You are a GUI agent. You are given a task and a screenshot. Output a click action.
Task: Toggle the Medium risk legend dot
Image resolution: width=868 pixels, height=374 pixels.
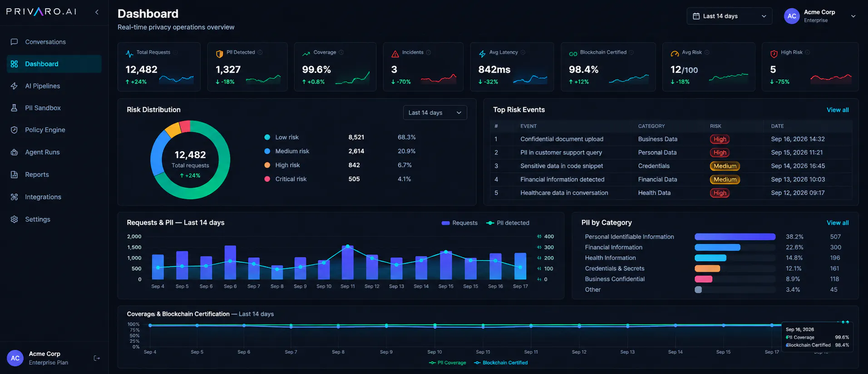point(267,151)
